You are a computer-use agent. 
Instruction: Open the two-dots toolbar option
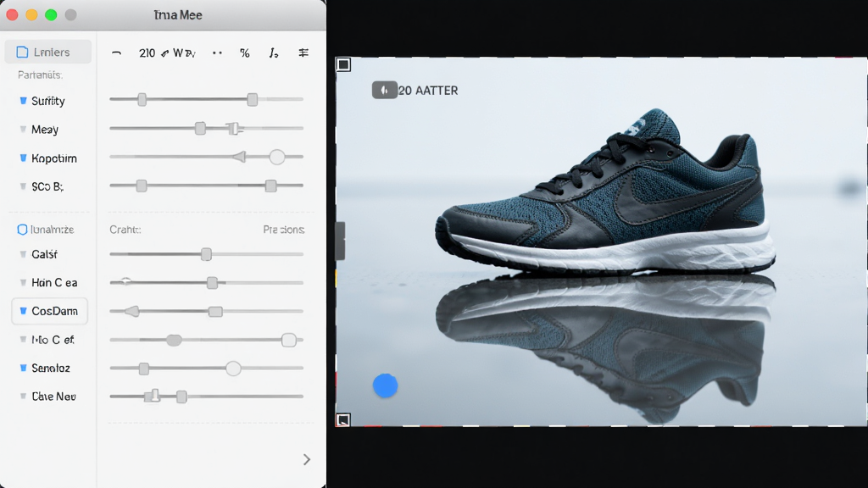[217, 53]
